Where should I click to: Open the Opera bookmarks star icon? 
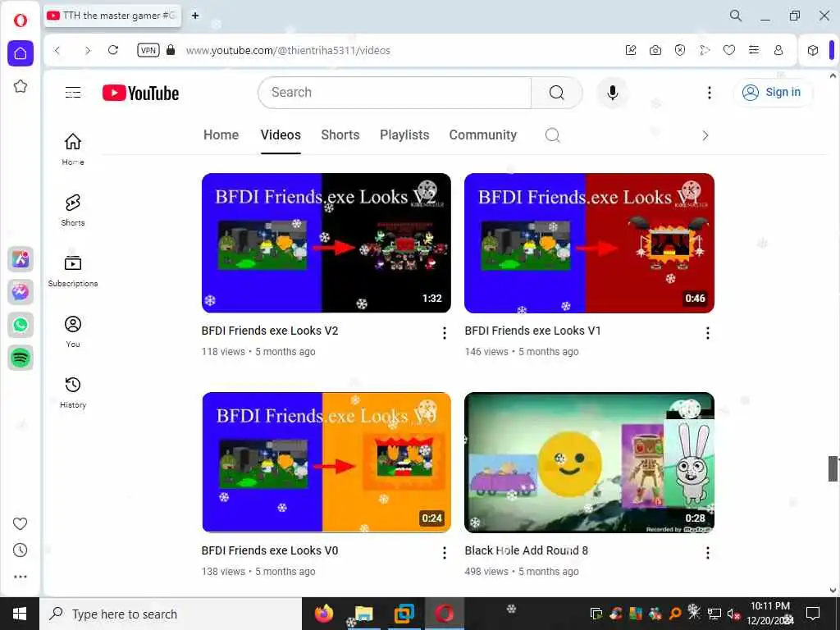click(x=21, y=86)
